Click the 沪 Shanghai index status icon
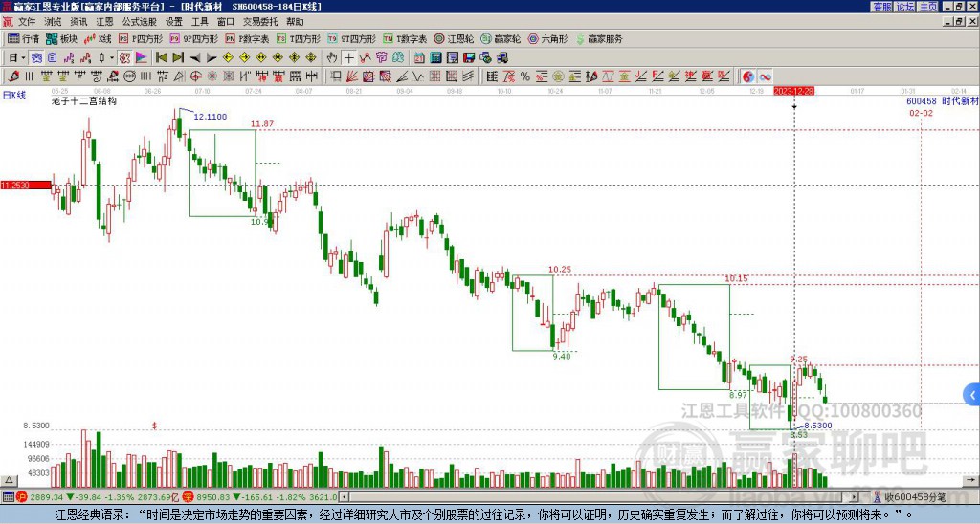Image resolution: width=980 pixels, height=524 pixels. 22,497
